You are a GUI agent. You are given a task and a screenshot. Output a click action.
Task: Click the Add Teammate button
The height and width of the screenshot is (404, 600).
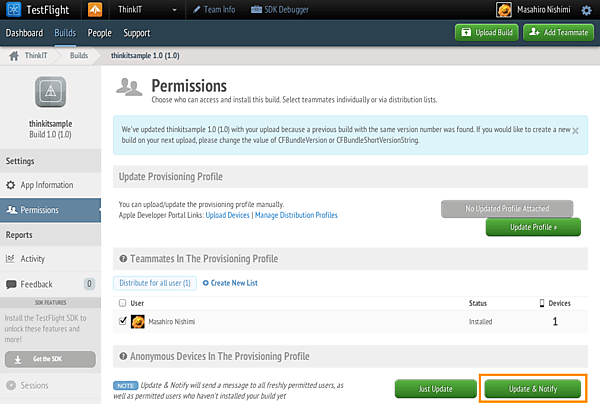click(550, 33)
